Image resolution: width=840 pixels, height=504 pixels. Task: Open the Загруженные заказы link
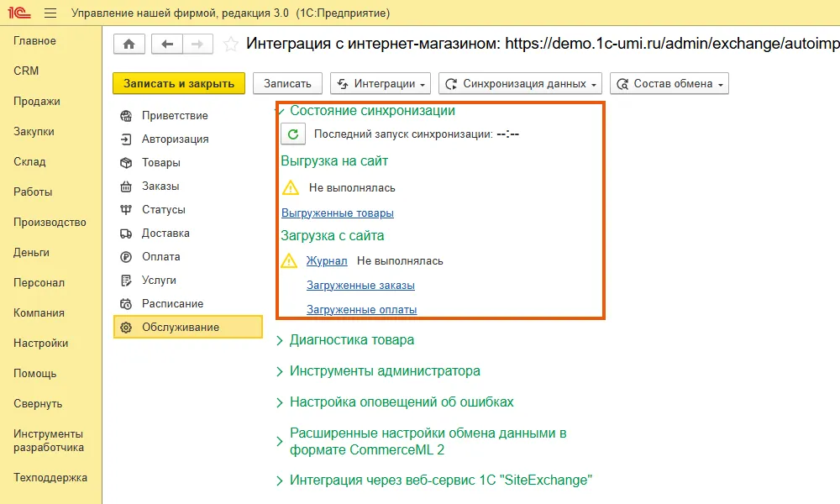coord(360,286)
